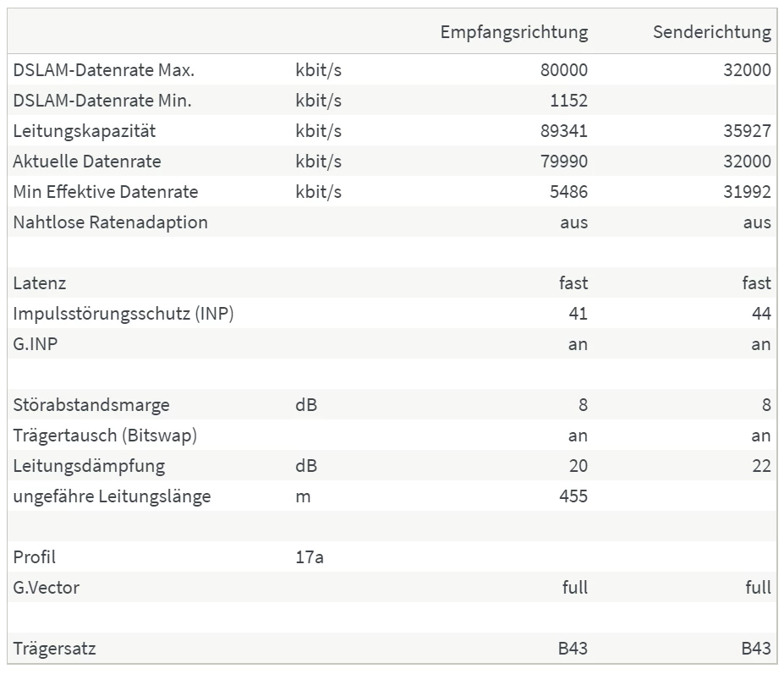Screen dimensions: 784x674
Task: Click the 35927 upstream capacity value
Action: [x=747, y=131]
